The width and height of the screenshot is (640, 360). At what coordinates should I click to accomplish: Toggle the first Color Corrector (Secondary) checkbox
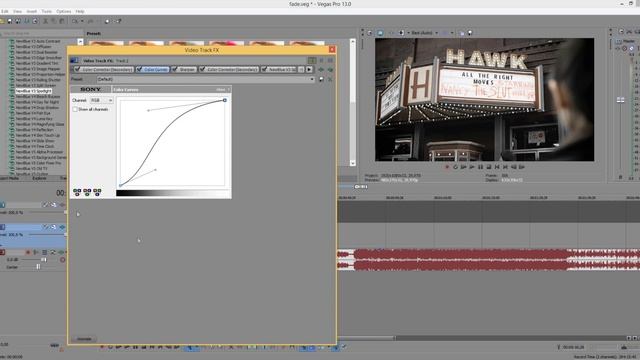point(78,69)
